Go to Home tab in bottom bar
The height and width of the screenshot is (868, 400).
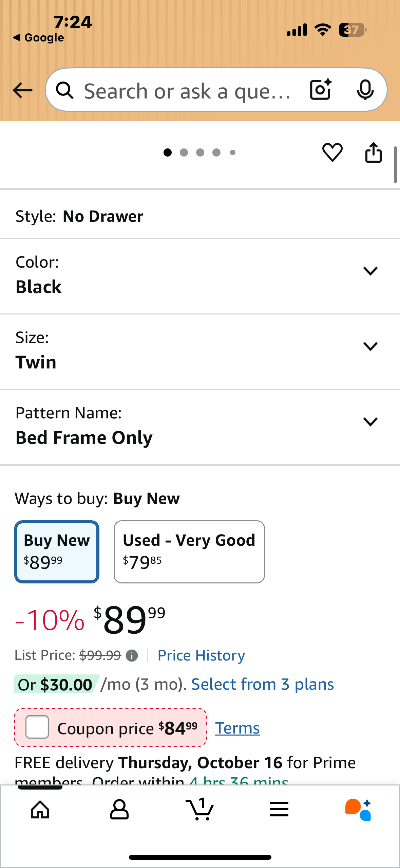pos(40,810)
